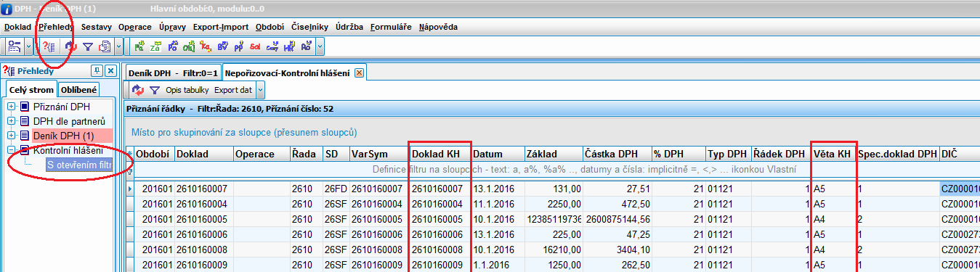
Task: Open the Období menu
Action: tap(270, 27)
